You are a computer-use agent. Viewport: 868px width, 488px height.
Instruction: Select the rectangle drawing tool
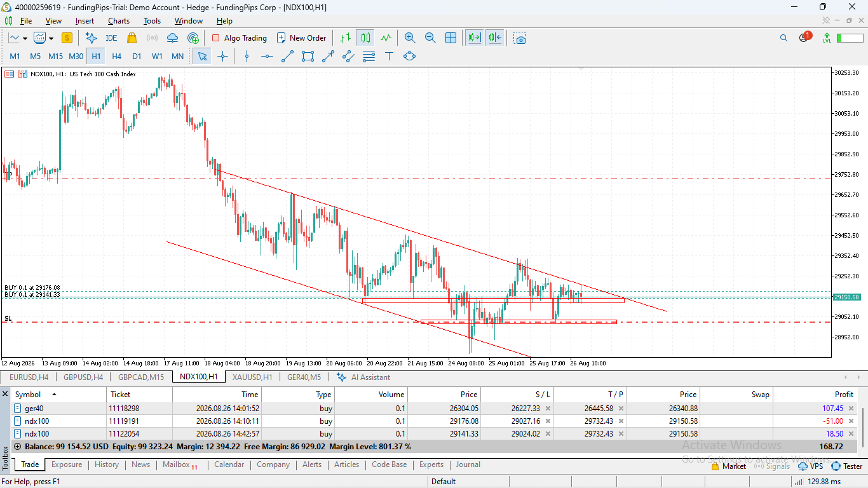[x=308, y=56]
